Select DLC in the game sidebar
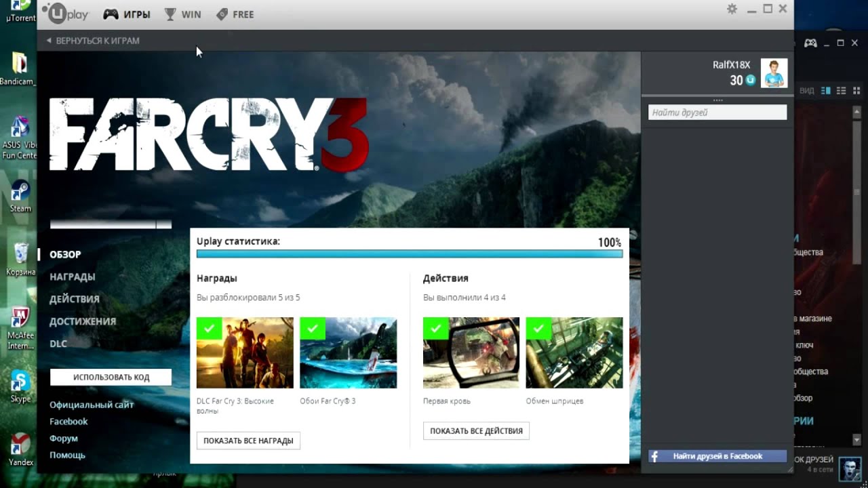The height and width of the screenshot is (488, 868). coord(58,344)
